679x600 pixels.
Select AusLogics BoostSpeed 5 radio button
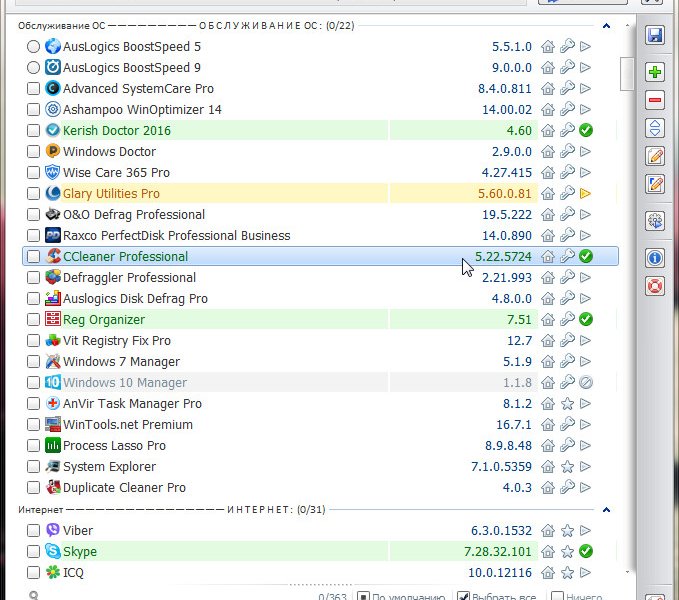pyautogui.click(x=33, y=46)
